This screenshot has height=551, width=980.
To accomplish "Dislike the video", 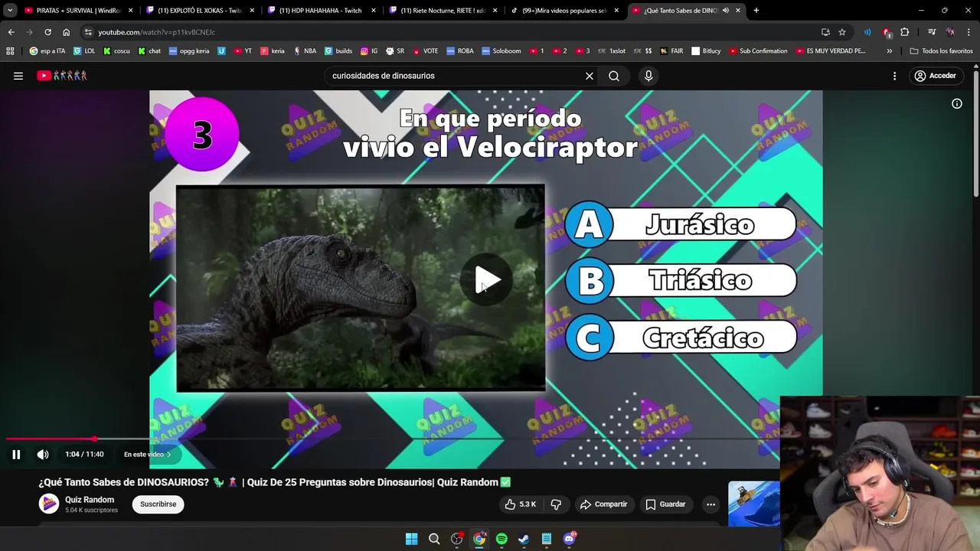I will pyautogui.click(x=556, y=504).
